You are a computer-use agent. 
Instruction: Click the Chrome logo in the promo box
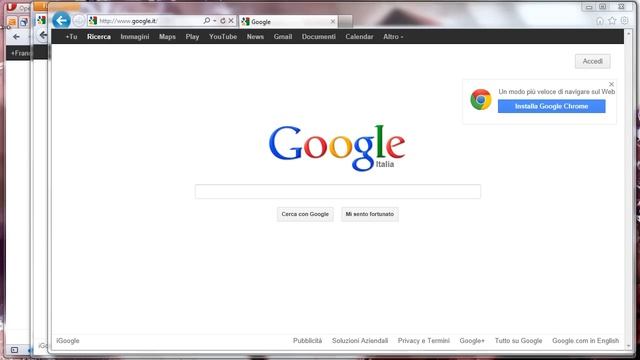click(481, 99)
